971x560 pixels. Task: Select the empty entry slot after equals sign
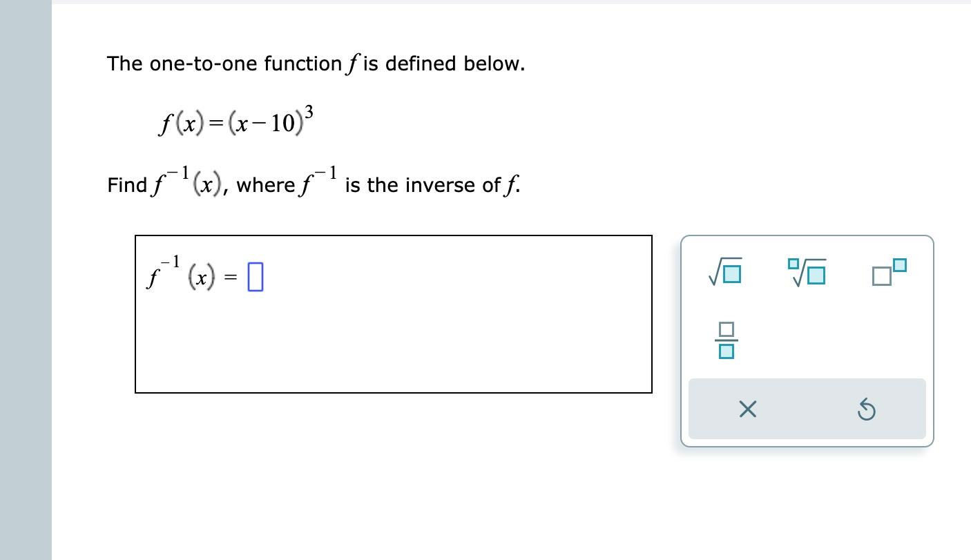[x=256, y=275]
